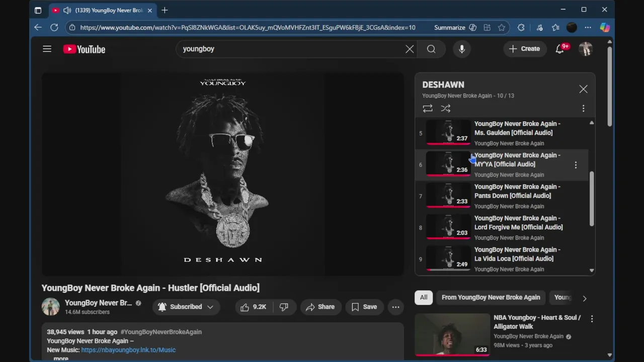Viewport: 644px width, 362px height.
Task: Open the Create menu
Action: pyautogui.click(x=525, y=49)
